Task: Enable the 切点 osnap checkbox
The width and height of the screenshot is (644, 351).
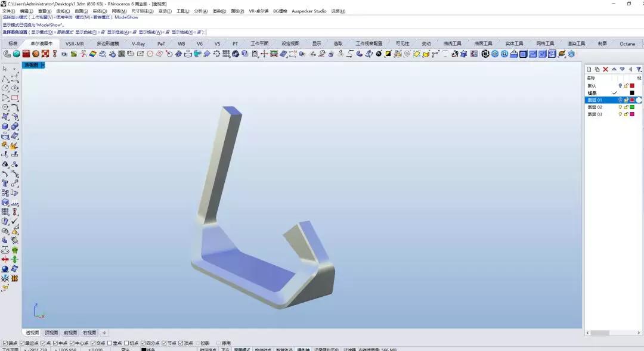Action: point(126,343)
